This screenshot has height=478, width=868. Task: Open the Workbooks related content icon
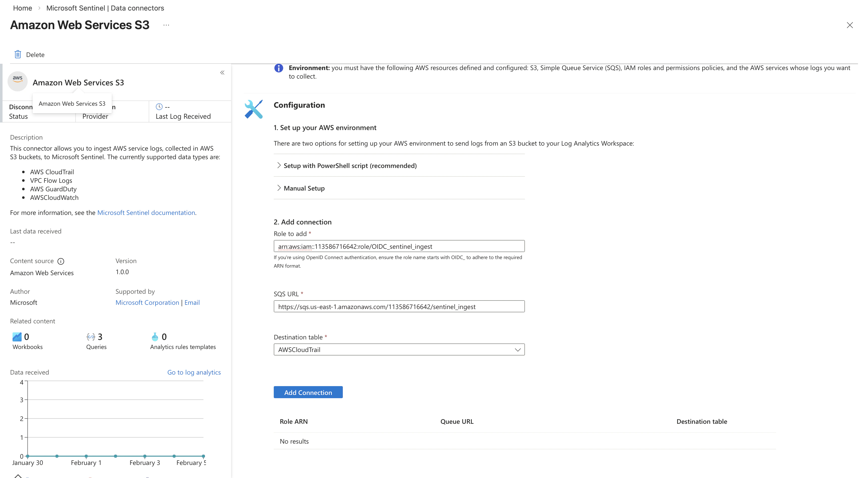(17, 336)
